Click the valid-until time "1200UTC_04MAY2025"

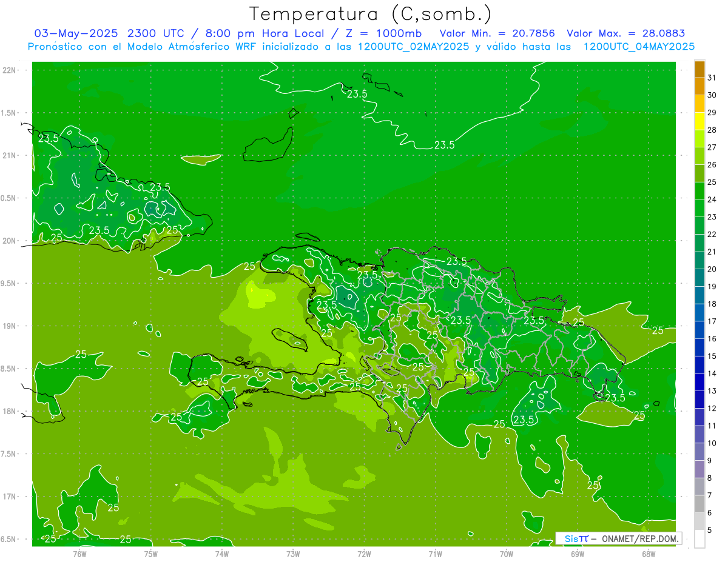pos(639,46)
